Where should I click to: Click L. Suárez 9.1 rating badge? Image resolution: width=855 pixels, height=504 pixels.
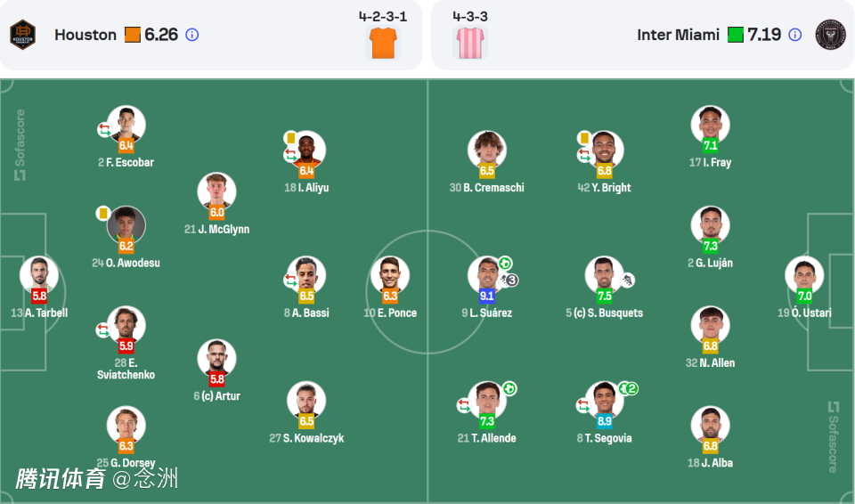[487, 296]
